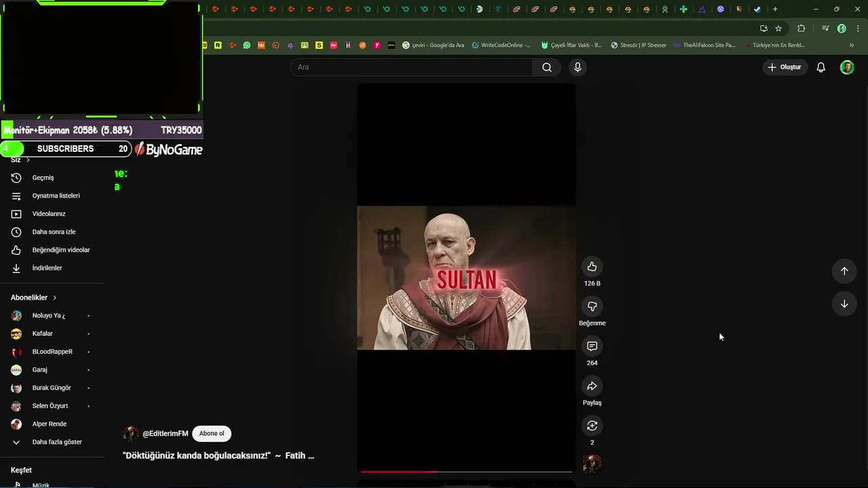
Task: Switch to the purple triangle tab
Action: click(702, 9)
